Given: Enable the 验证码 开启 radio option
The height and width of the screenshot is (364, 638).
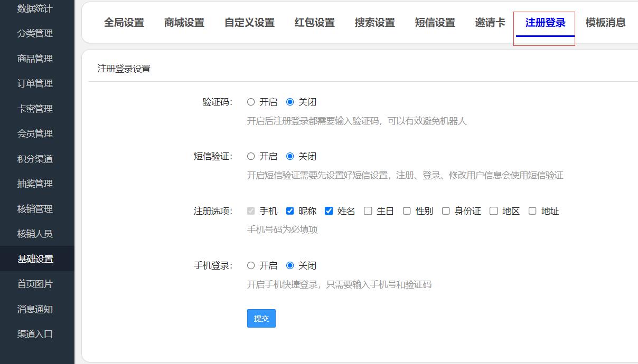Looking at the screenshot, I should tap(251, 102).
